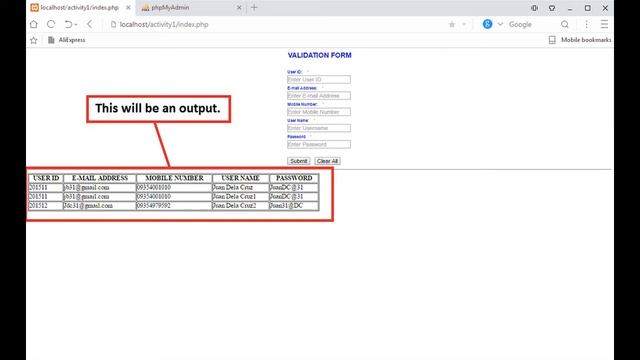The width and height of the screenshot is (640, 360).
Task: Click the skin/shirt icon in title bar
Action: point(552,8)
